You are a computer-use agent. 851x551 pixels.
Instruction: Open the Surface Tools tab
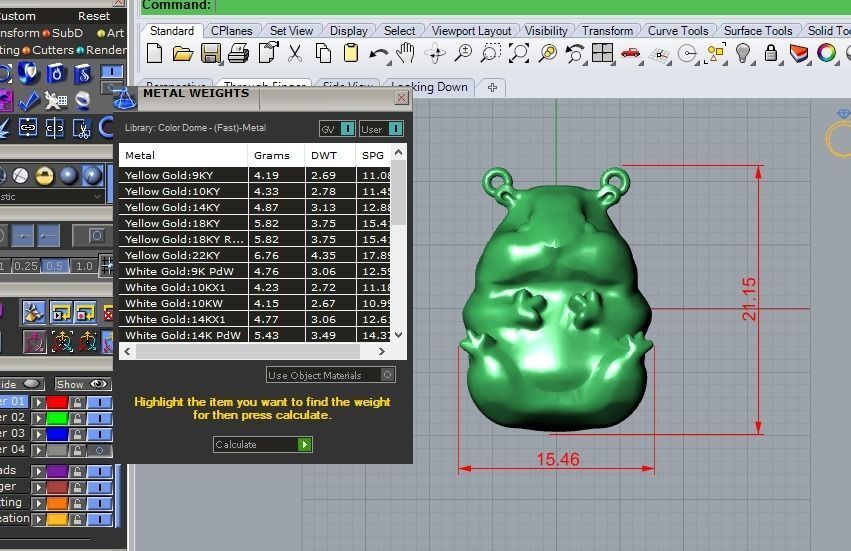(x=758, y=31)
